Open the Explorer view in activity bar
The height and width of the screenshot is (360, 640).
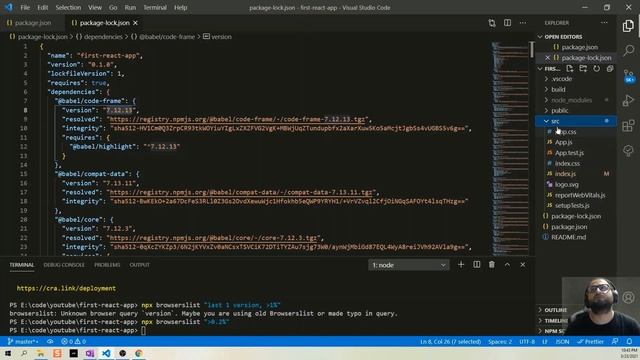pyautogui.click(x=628, y=26)
